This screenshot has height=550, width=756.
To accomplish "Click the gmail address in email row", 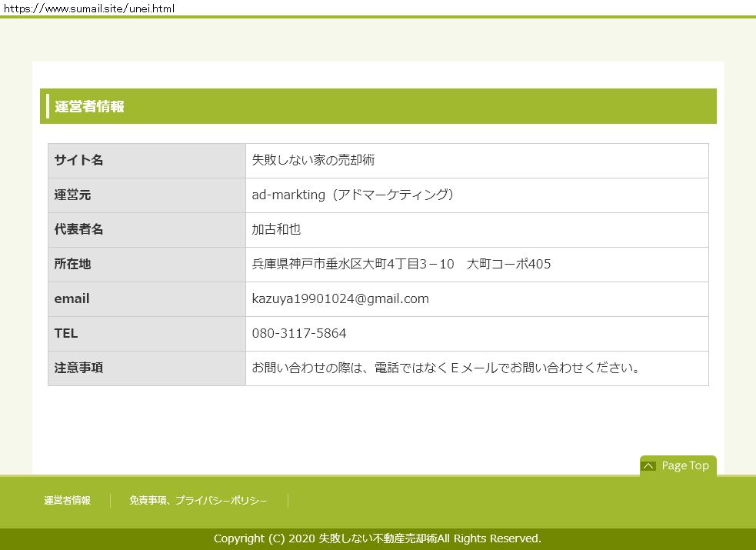I will pyautogui.click(x=340, y=299).
